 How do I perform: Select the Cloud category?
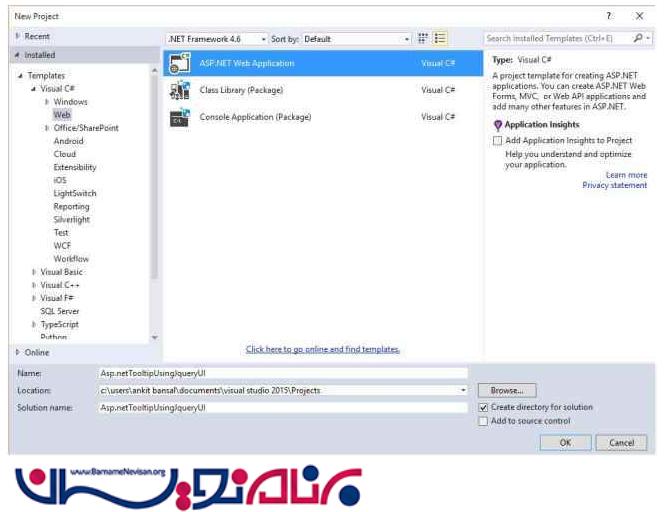[64, 154]
